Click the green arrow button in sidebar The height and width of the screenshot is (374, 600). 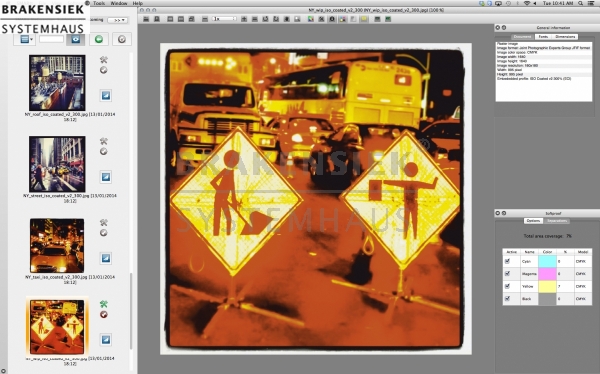pos(99,39)
